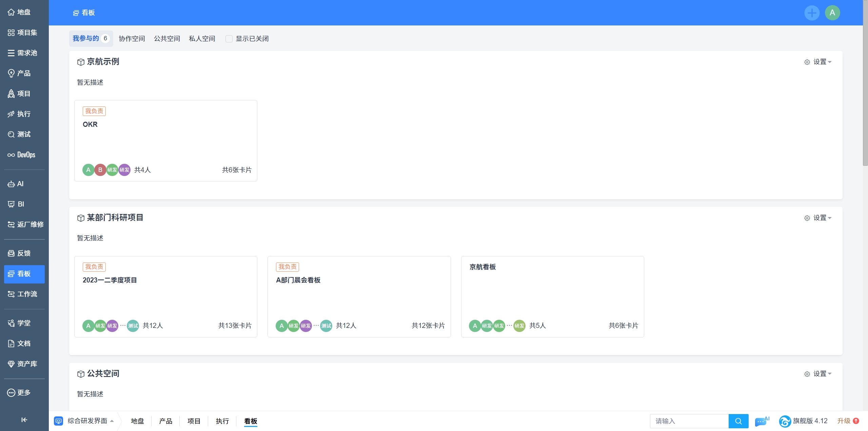
Task: Expand 设置 dropdown for 某部门科研项目
Action: [x=818, y=218]
